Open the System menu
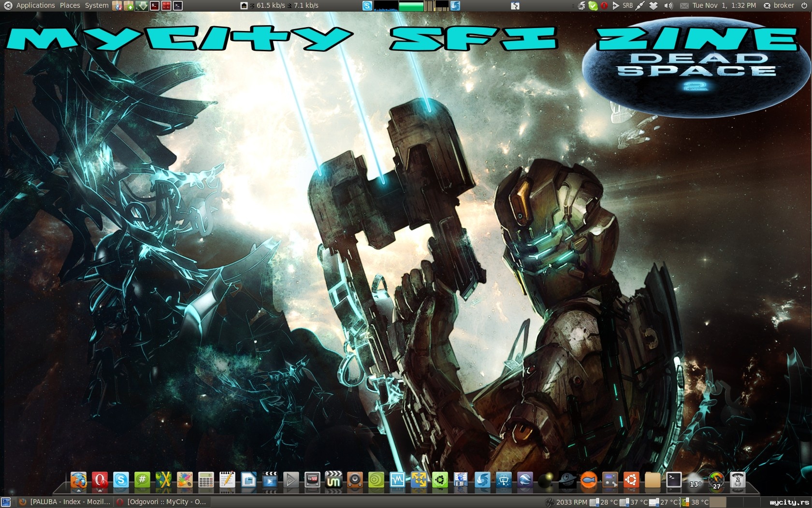Image resolution: width=812 pixels, height=508 pixels. (97, 5)
